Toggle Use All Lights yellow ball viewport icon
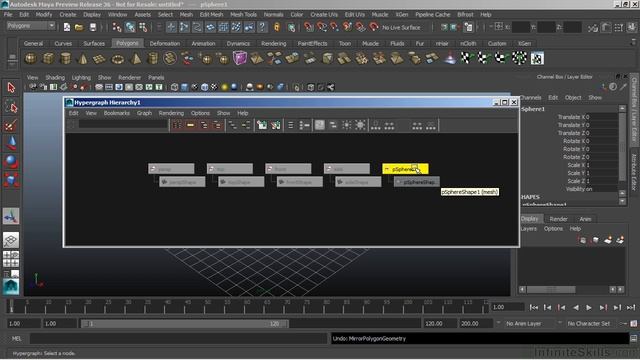640x360 pixels. pyautogui.click(x=224, y=87)
